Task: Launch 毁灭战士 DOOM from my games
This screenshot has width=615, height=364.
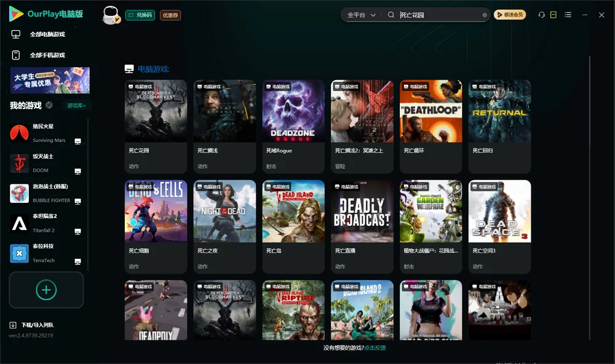Action: coord(46,163)
